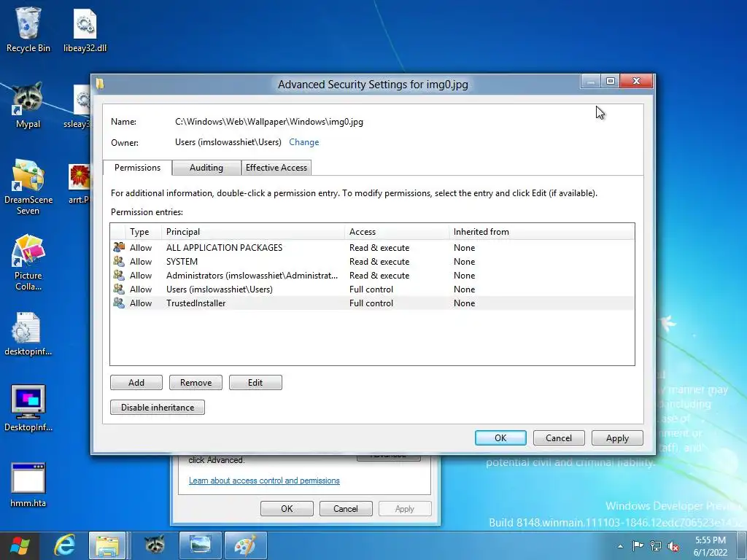The height and width of the screenshot is (560, 747).
Task: Switch to the Permissions tab
Action: coord(137,168)
